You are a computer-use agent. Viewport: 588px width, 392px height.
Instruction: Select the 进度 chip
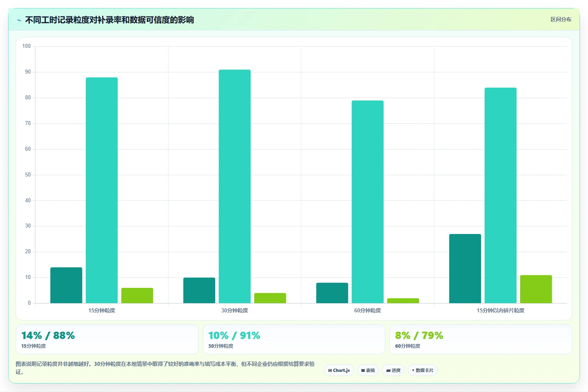(393, 370)
